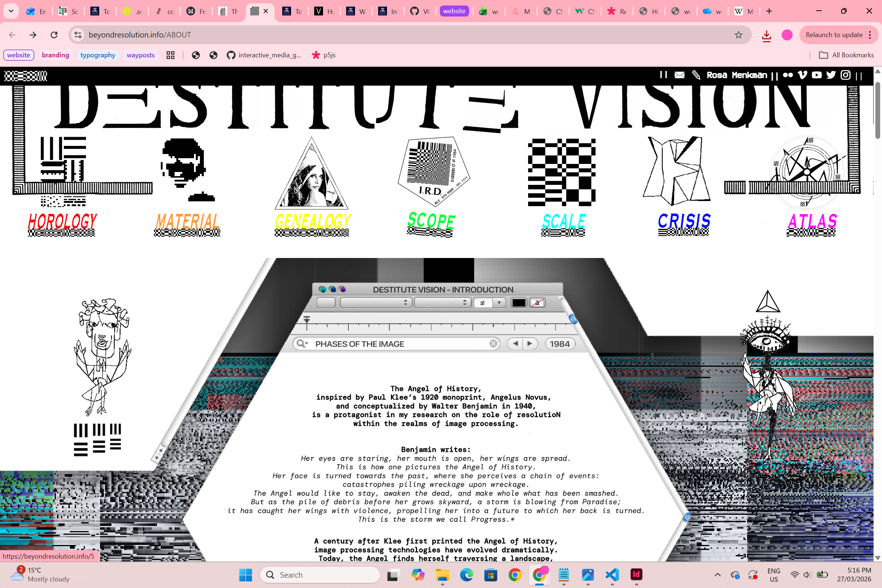Open Visual Studio Code from taskbar

(x=612, y=575)
